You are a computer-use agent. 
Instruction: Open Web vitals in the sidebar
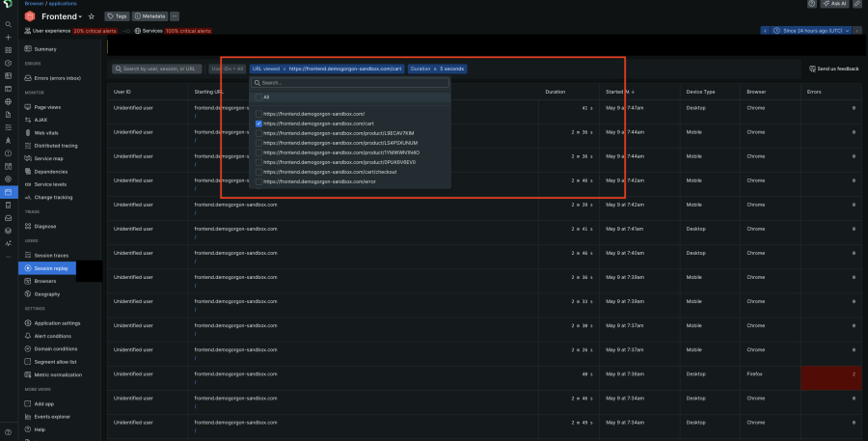45,132
